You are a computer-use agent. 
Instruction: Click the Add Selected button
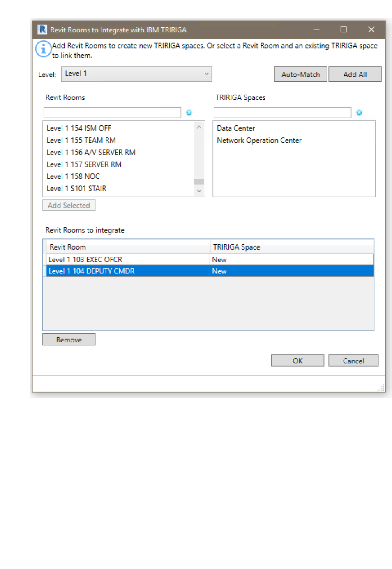click(x=69, y=205)
